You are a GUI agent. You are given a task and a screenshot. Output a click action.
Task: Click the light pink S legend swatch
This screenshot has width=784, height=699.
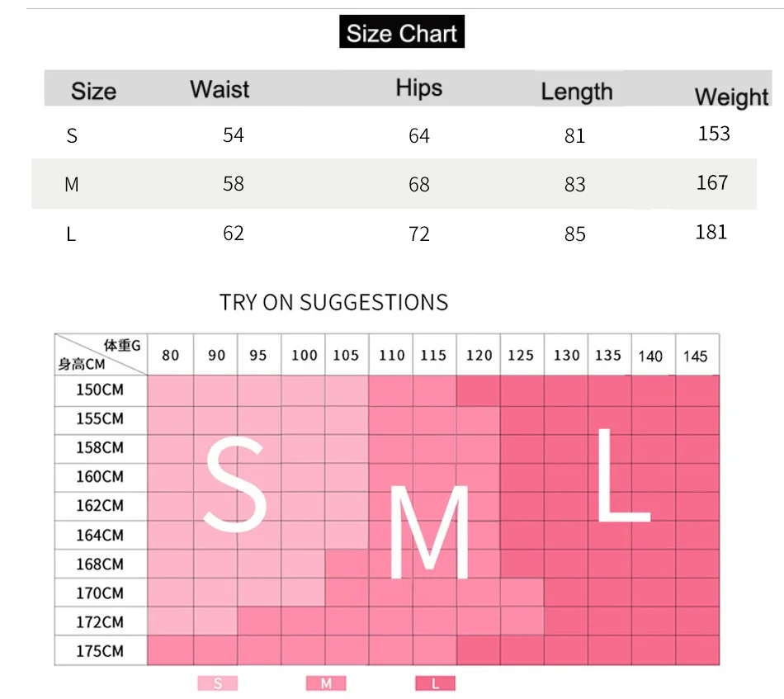218,682
